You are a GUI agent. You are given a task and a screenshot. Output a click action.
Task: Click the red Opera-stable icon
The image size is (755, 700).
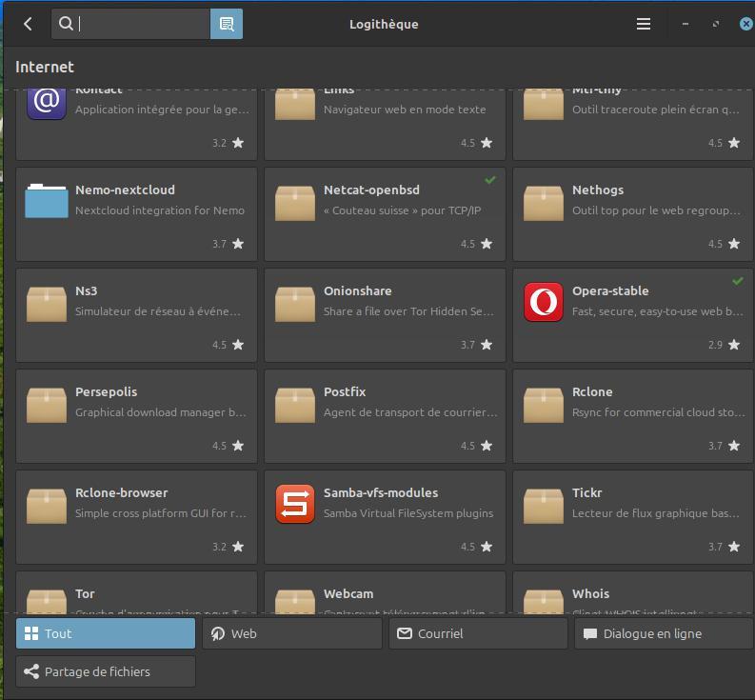543,302
